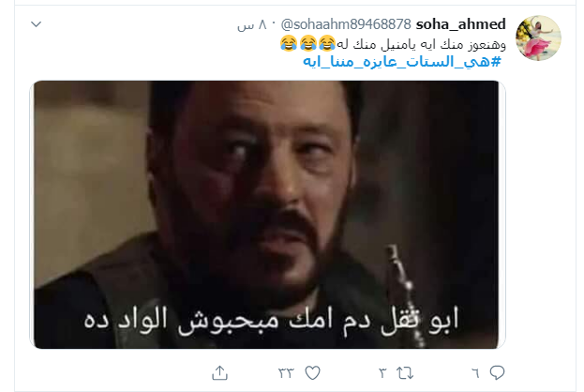Open the @sohaahm89468878 handle link

346,24
